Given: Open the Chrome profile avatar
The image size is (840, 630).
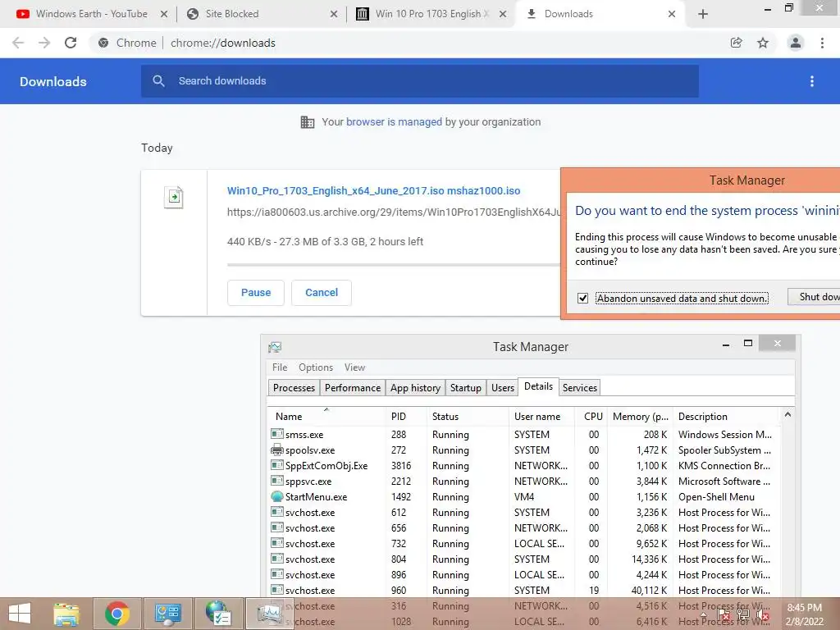Looking at the screenshot, I should pyautogui.click(x=796, y=43).
